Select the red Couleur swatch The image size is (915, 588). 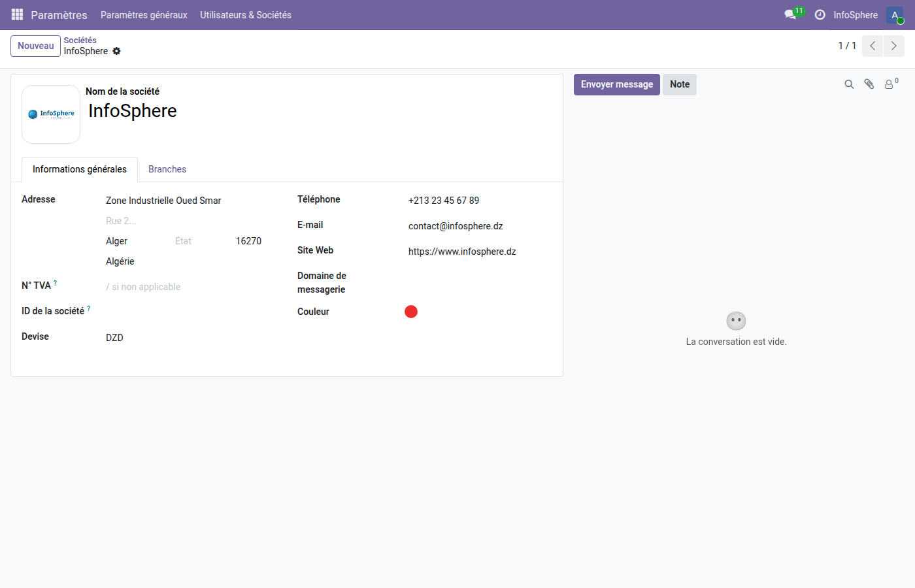411,312
